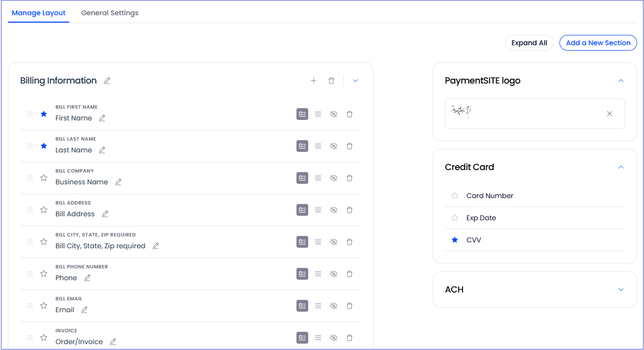Delete the Billing Information section
Viewport: 644px width, 350px height.
coord(331,81)
